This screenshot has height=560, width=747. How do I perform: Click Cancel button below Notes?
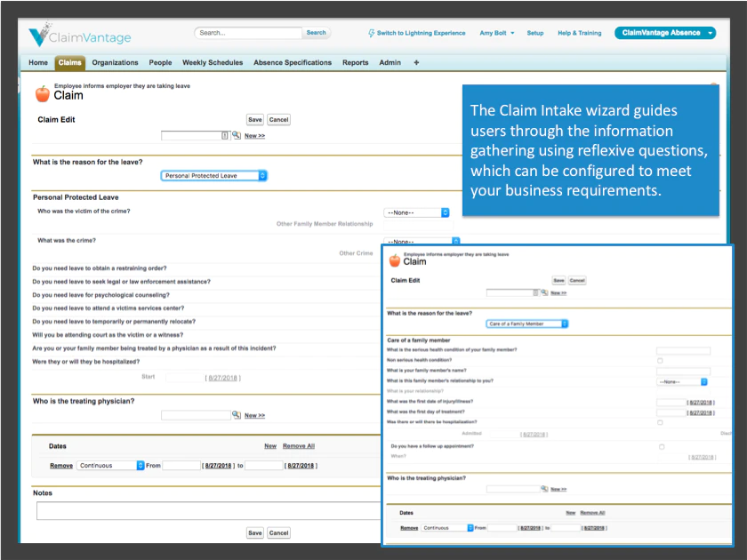(x=278, y=532)
